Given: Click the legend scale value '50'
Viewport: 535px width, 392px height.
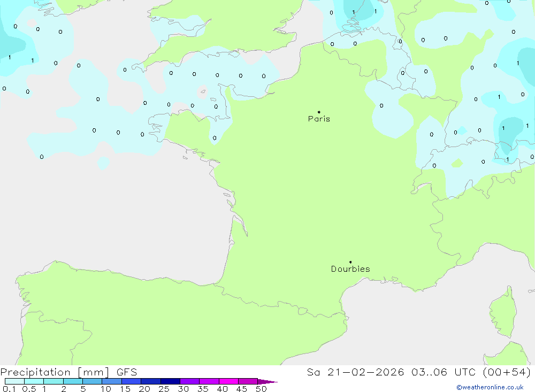Looking at the screenshot, I should pyautogui.click(x=261, y=389).
